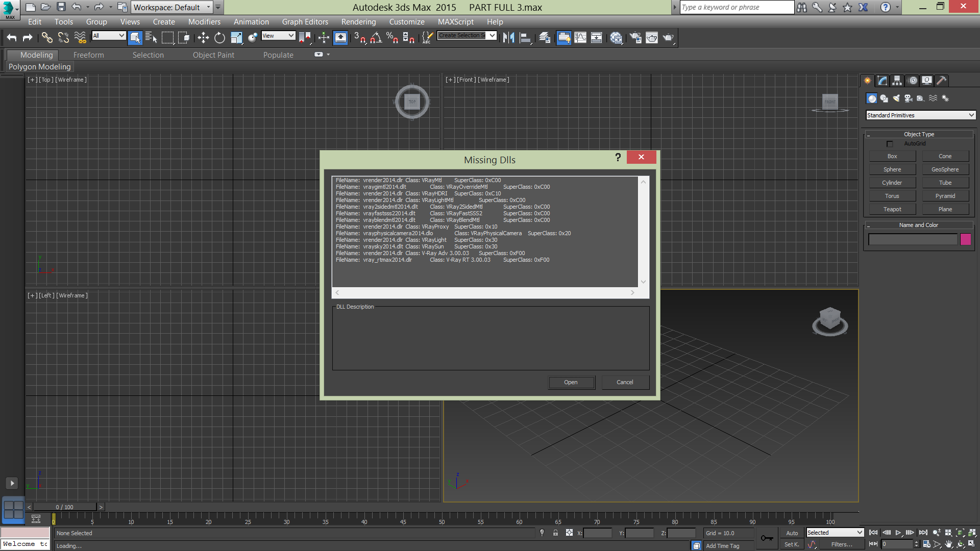Click the Bind to Space Warp icon
Image resolution: width=980 pixels, height=551 pixels.
pos(80,37)
